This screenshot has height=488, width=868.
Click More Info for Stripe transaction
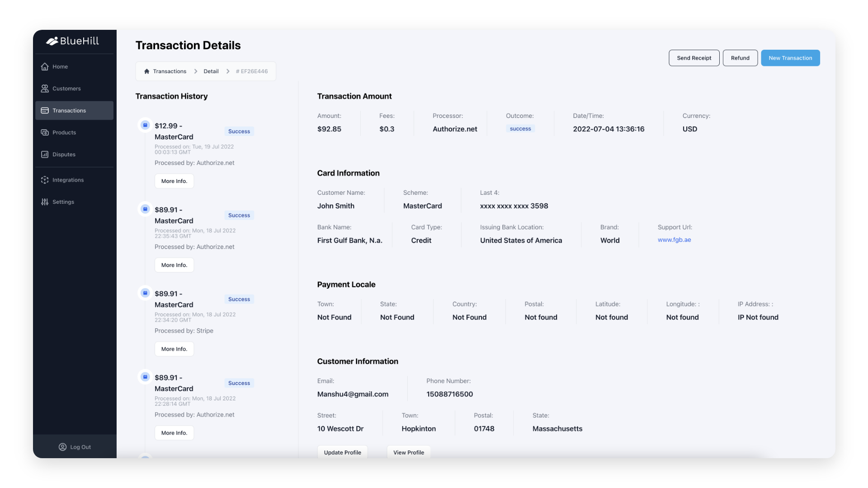pos(174,349)
